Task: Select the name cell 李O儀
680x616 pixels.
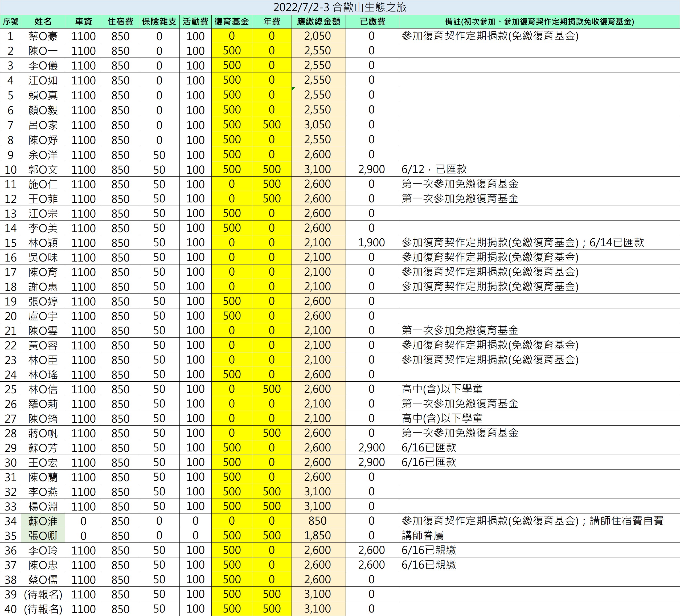Action: 43,65
